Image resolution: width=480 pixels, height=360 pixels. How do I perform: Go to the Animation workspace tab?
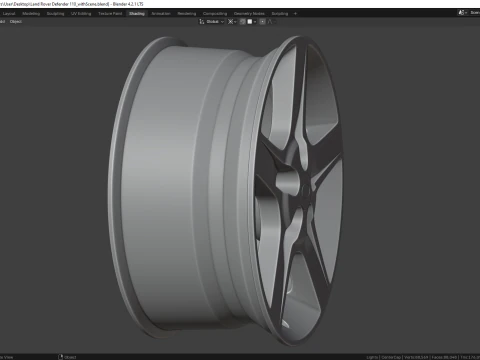(x=161, y=14)
